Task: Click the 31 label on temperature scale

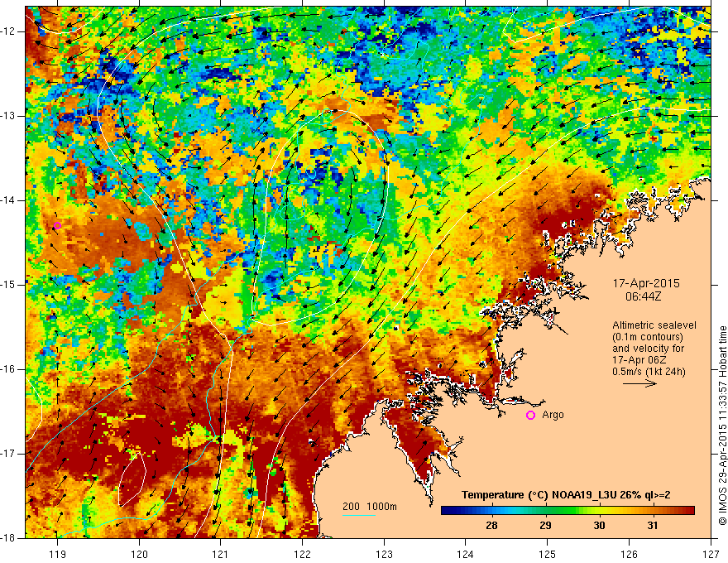Action: coord(653,526)
